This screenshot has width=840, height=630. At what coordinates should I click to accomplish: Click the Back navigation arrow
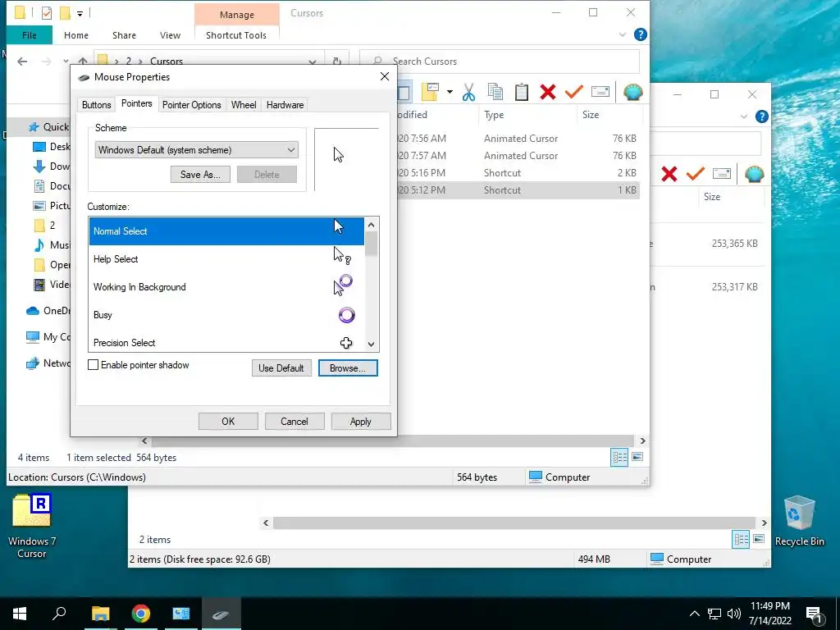(22, 62)
